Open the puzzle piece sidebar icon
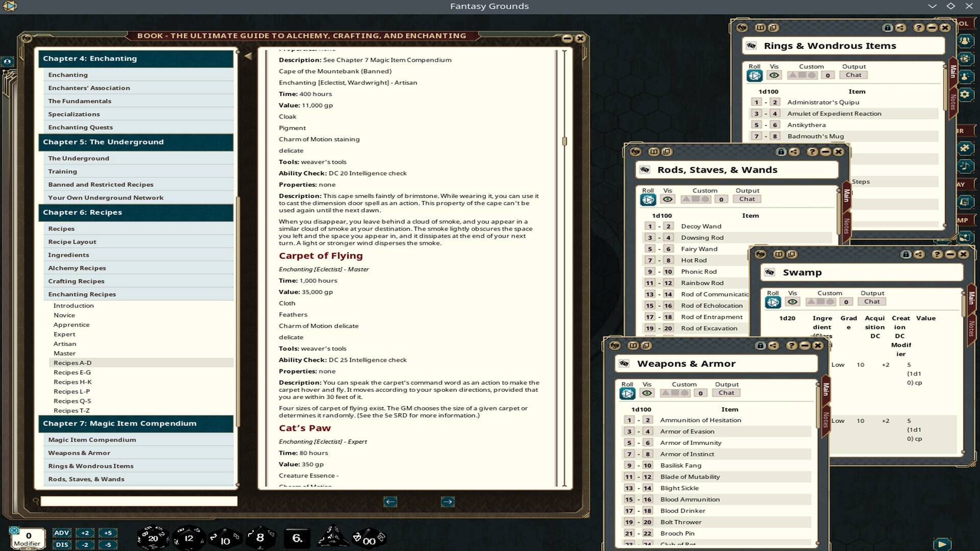 964,148
